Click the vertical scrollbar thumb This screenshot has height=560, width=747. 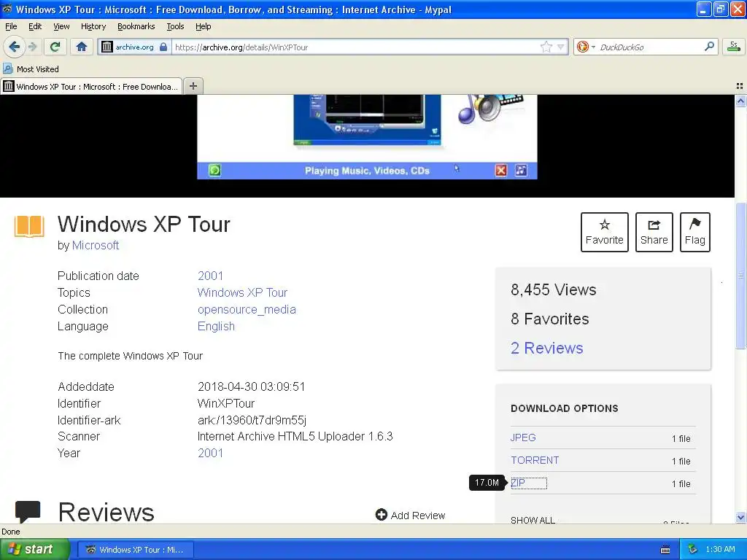pos(740,276)
